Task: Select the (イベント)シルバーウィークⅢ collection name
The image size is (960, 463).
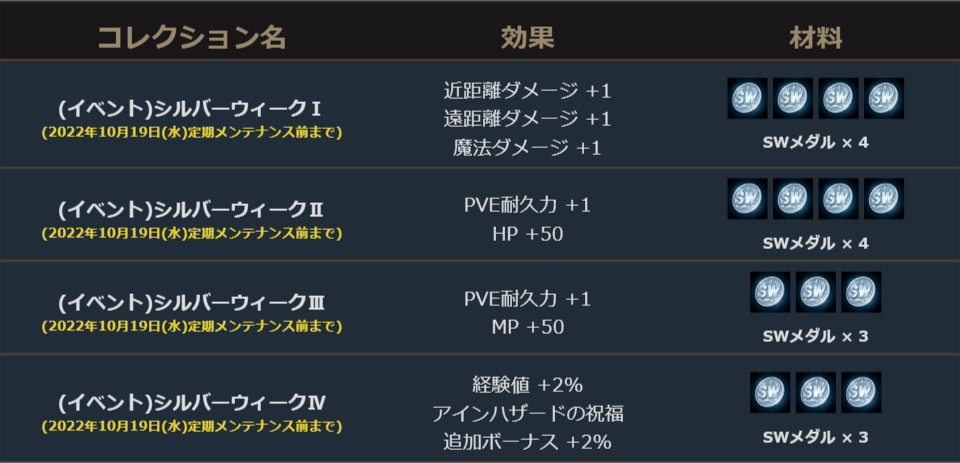Action: [190, 302]
